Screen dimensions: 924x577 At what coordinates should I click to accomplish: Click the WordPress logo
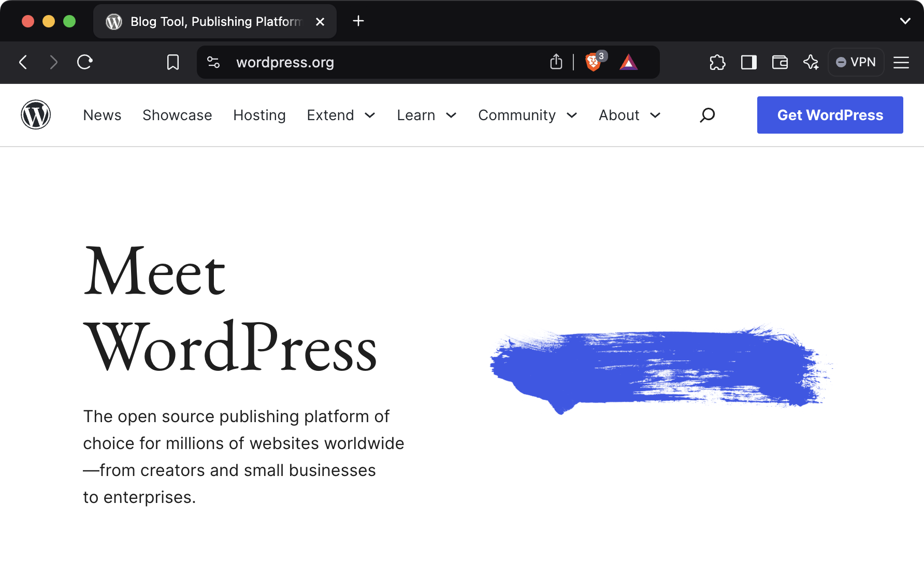(x=35, y=114)
